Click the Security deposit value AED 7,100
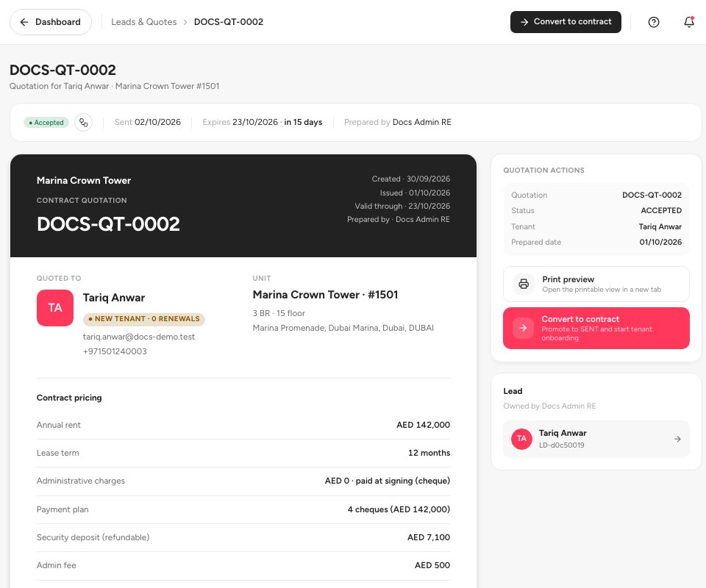The height and width of the screenshot is (588, 706). pos(428,537)
